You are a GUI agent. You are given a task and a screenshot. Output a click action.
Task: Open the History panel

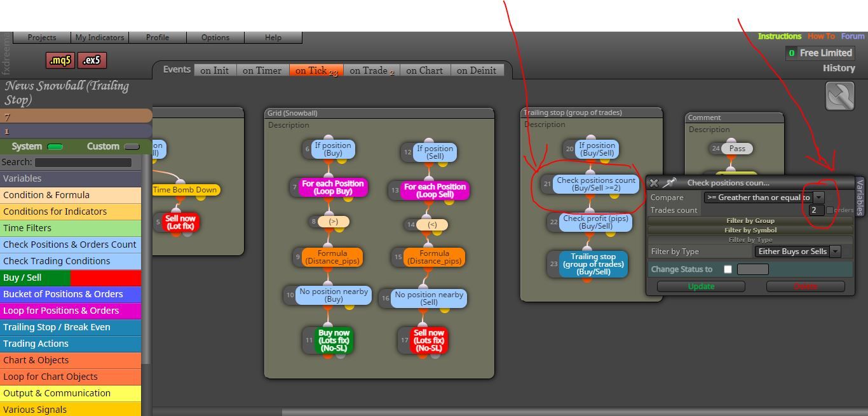tap(839, 68)
